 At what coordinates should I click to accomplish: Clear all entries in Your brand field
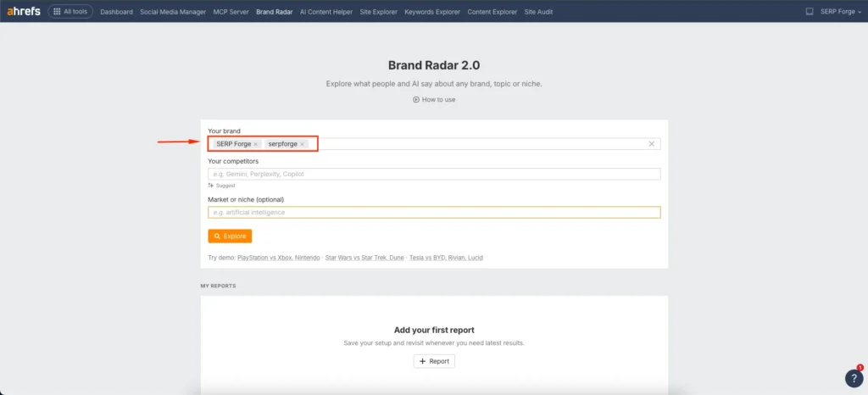coord(651,144)
